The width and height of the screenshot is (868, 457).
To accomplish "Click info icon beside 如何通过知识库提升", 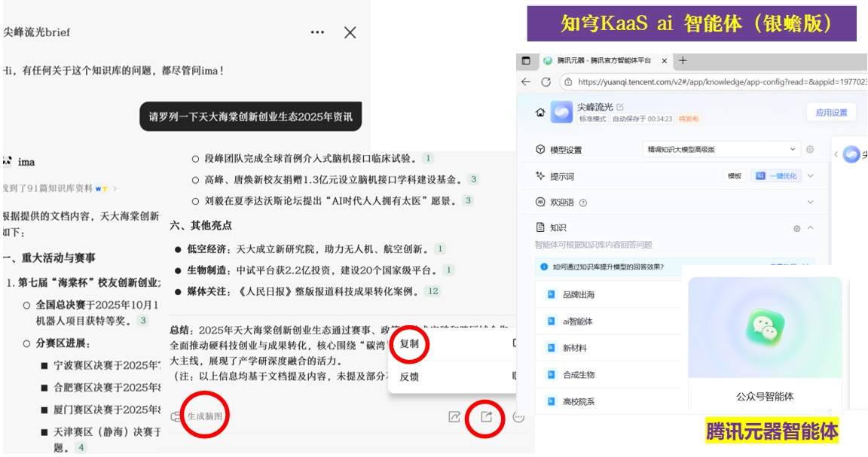I will pos(543,267).
